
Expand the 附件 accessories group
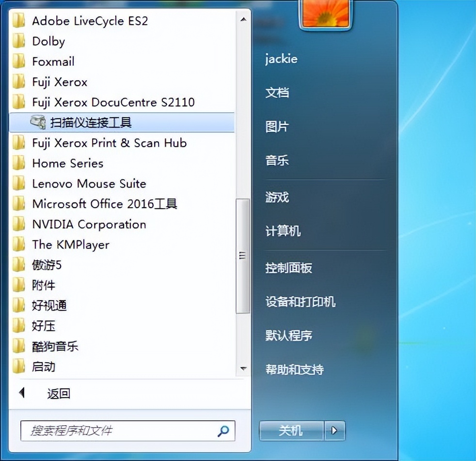coord(44,285)
